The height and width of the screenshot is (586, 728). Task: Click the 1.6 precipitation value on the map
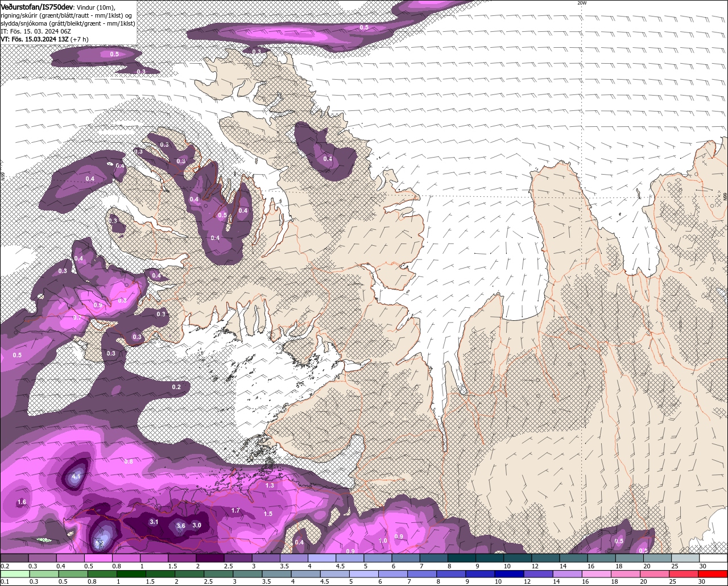pyautogui.click(x=22, y=502)
